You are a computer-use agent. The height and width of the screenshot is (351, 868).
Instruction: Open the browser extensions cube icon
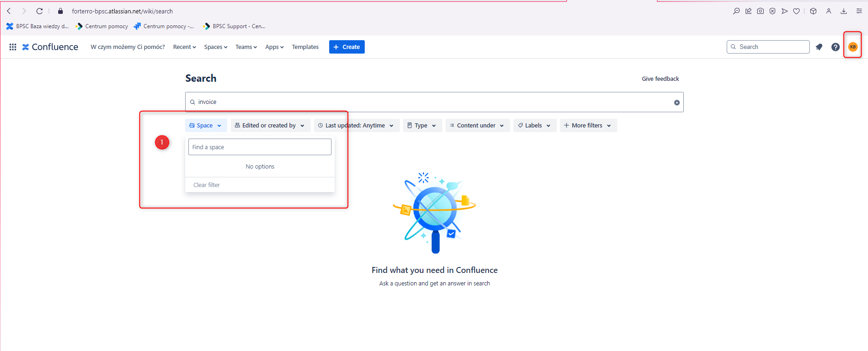[814, 11]
